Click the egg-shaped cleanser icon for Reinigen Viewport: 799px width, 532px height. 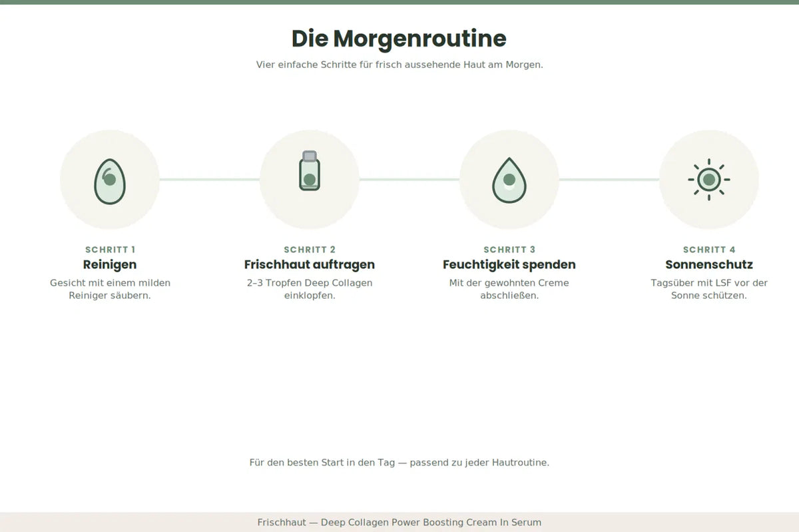click(x=110, y=180)
